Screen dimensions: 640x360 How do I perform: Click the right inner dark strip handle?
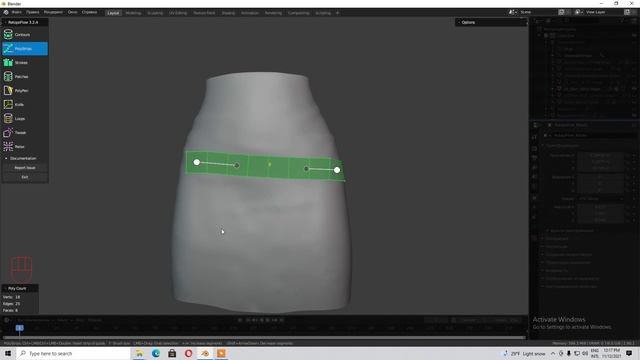tap(306, 169)
